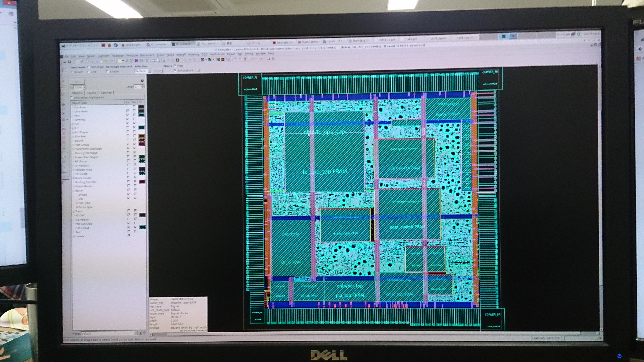Open the View Settings gear icon
The height and width of the screenshot is (362, 644).
click(x=142, y=81)
